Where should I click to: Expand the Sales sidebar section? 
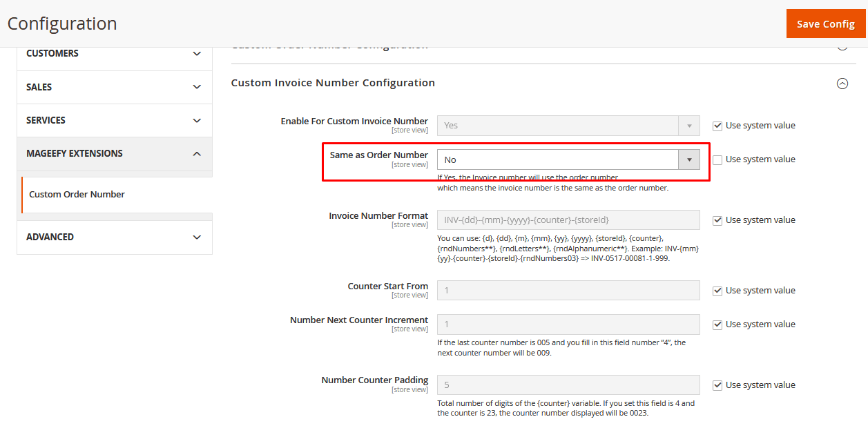coord(114,87)
